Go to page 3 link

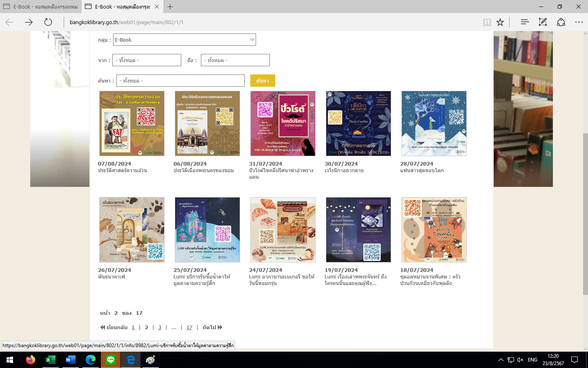(160, 328)
